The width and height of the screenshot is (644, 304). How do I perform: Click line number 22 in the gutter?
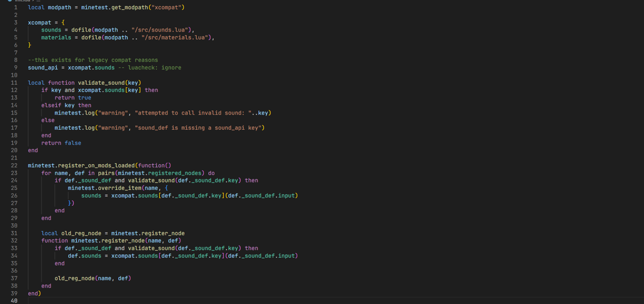[x=15, y=166]
